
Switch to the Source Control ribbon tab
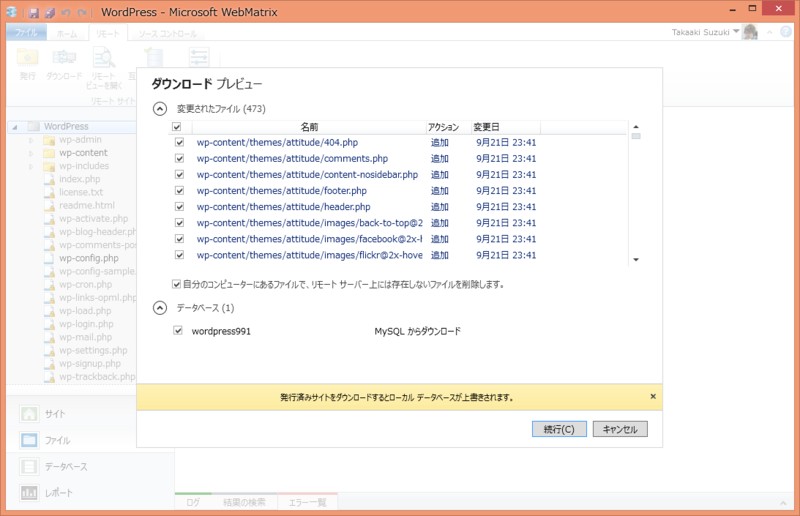(x=168, y=34)
